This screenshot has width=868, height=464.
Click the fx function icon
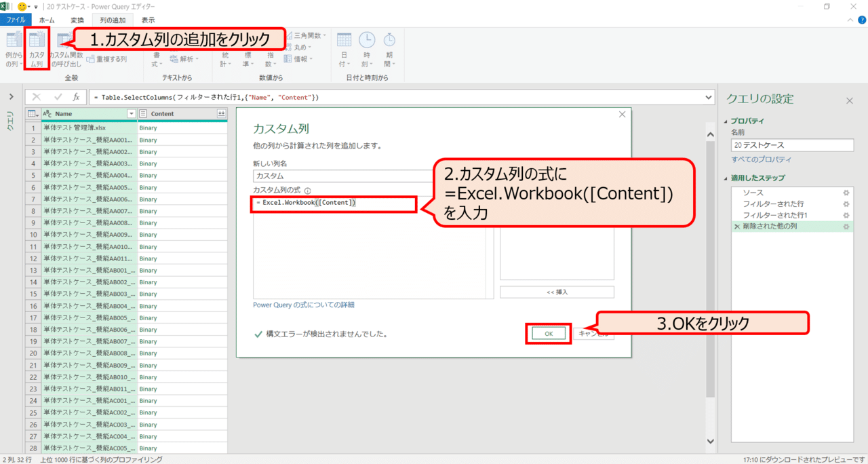click(77, 98)
